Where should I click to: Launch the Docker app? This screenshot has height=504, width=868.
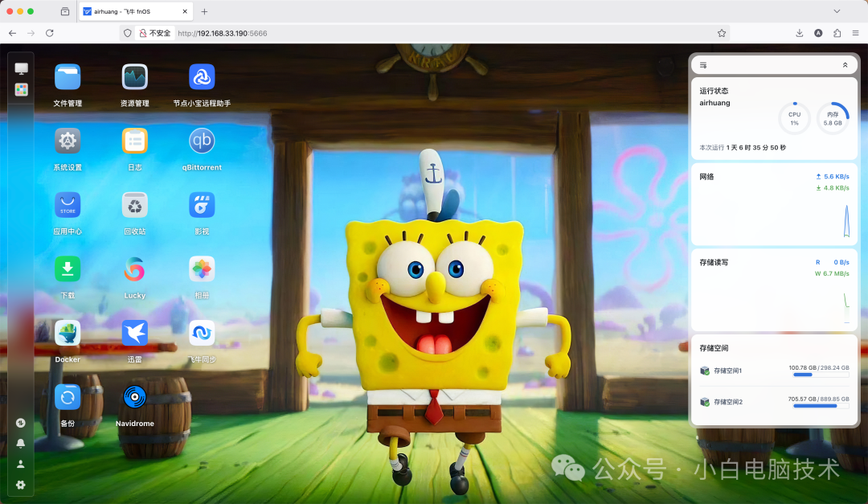[x=68, y=334]
